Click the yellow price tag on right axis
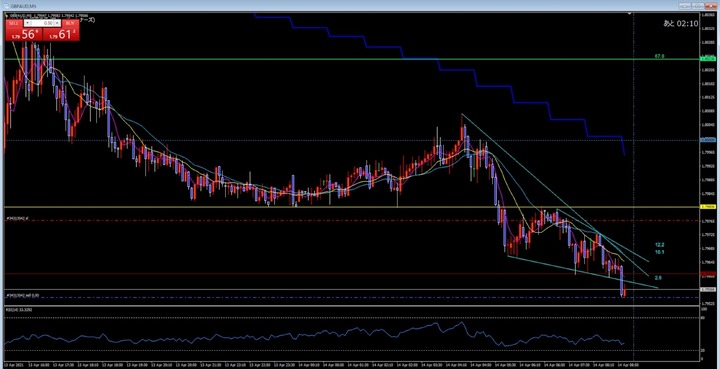This screenshot has width=720, height=369. [707, 207]
